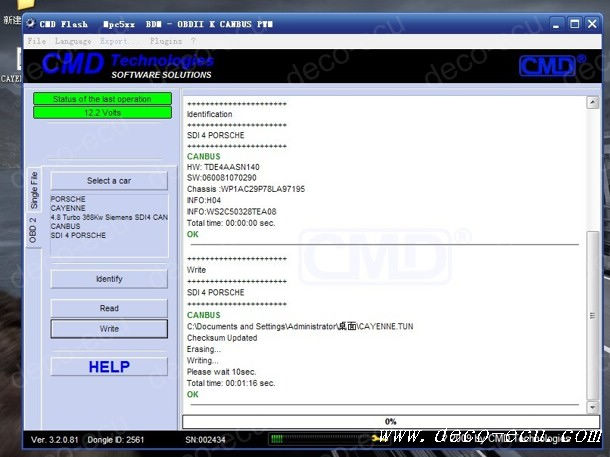Click the 'SW:060081070290' log line
This screenshot has height=457, width=610.
pyautogui.click(x=221, y=178)
